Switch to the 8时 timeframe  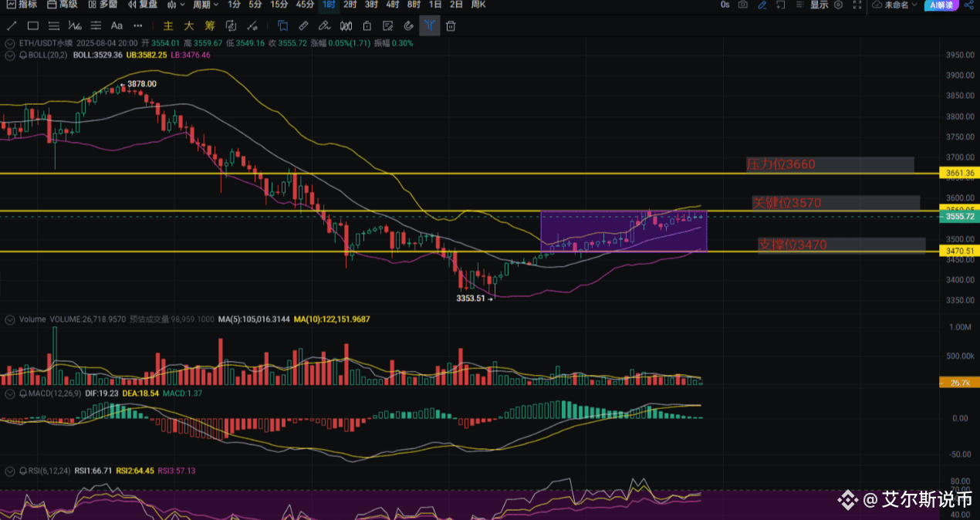pos(414,5)
